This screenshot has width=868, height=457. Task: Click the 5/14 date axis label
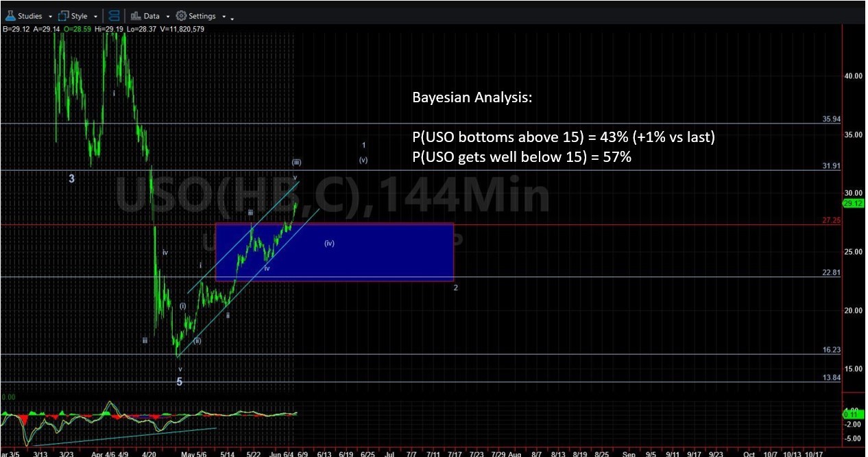point(227,454)
